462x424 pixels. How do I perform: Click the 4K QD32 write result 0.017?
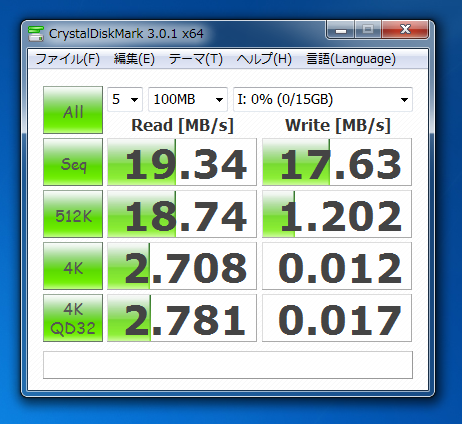click(337, 318)
